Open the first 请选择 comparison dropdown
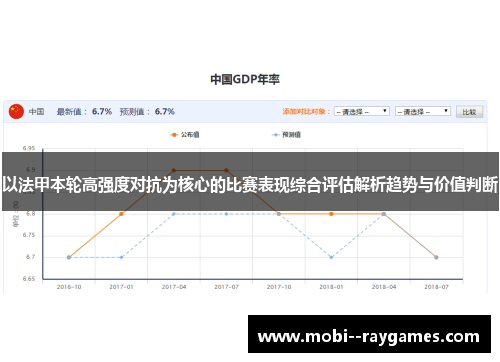 362,111
